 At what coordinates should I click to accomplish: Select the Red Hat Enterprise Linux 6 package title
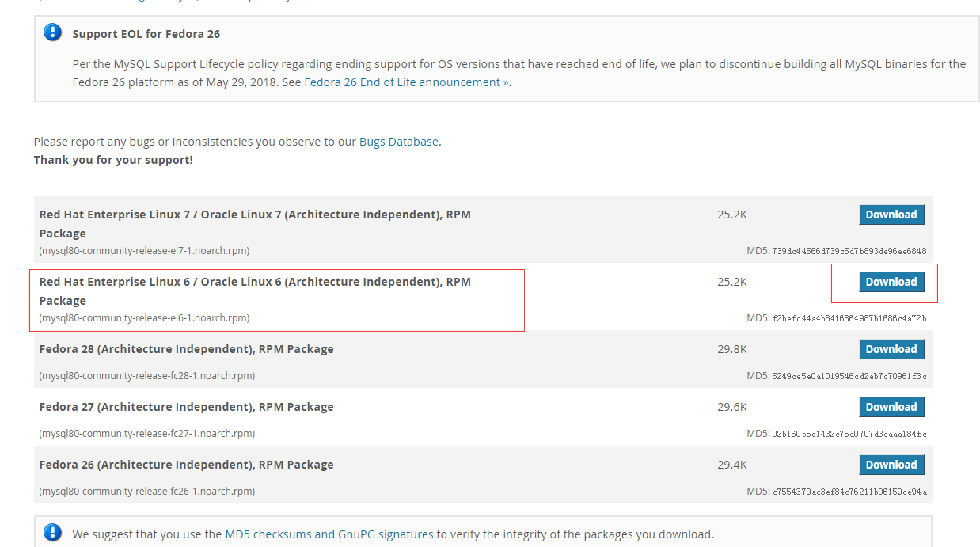(x=255, y=291)
